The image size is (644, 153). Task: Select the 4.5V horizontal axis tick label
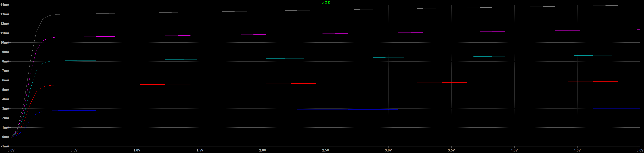[x=577, y=150]
